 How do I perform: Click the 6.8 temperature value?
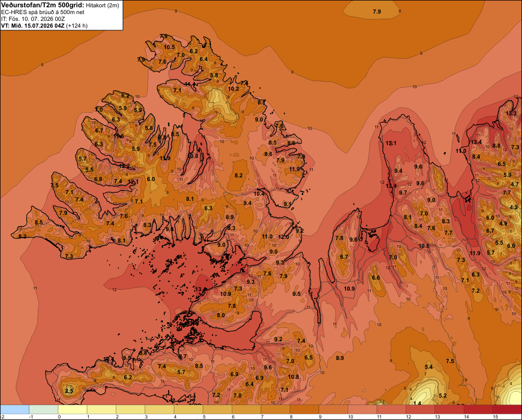[x=98, y=179]
